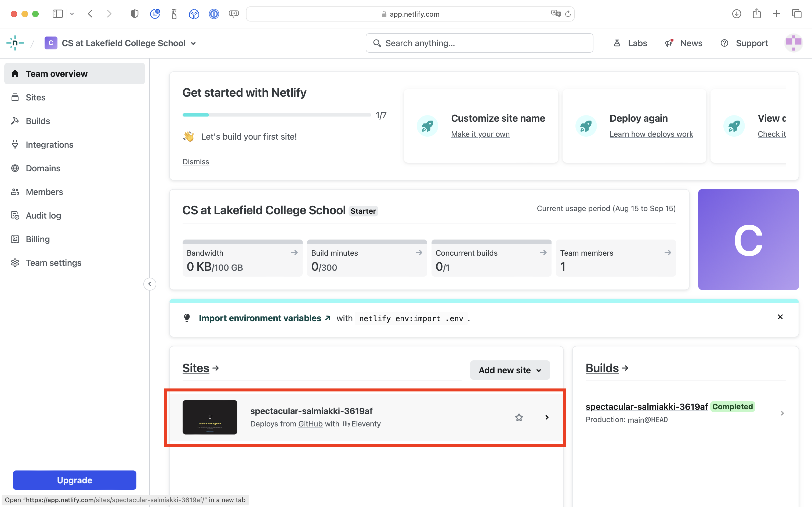Open Support from the top navigation
This screenshot has width=812, height=507.
[744, 43]
